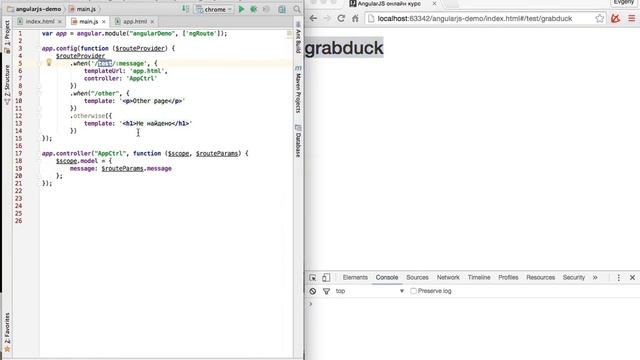
Task: Open the Console DevTools tab
Action: click(x=387, y=278)
